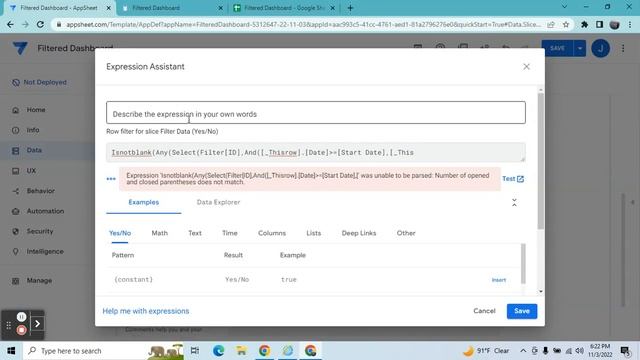Open Behavior in the AppSheet sidebar
Image resolution: width=640 pixels, height=360 pixels.
pyautogui.click(x=40, y=191)
